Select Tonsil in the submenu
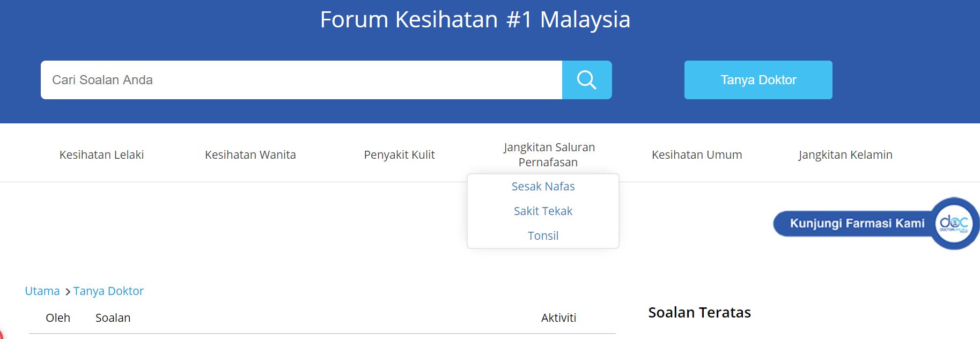Screen dimensions: 980x339 (543, 235)
